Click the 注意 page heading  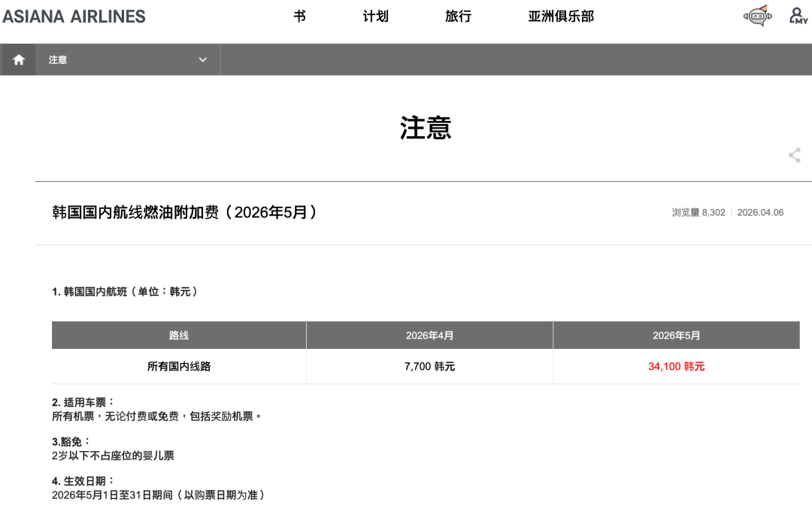pyautogui.click(x=425, y=127)
